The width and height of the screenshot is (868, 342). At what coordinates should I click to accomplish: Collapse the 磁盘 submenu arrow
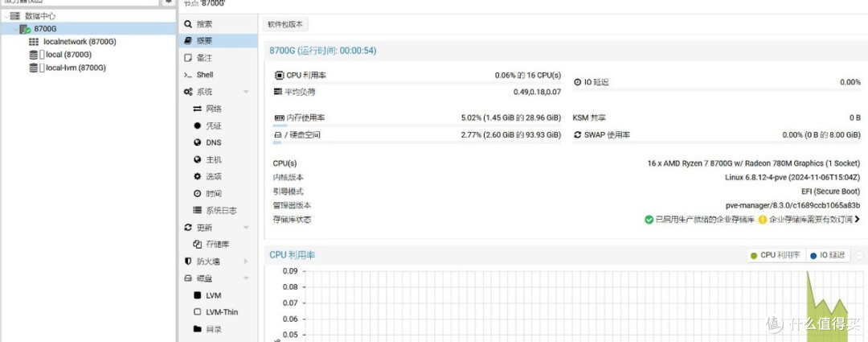pyautogui.click(x=247, y=278)
